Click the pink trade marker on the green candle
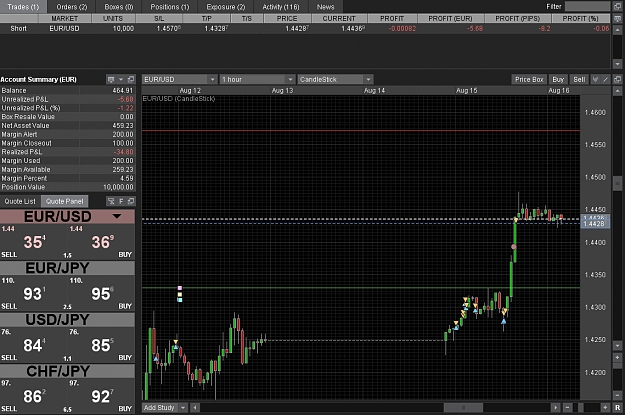 pos(514,247)
